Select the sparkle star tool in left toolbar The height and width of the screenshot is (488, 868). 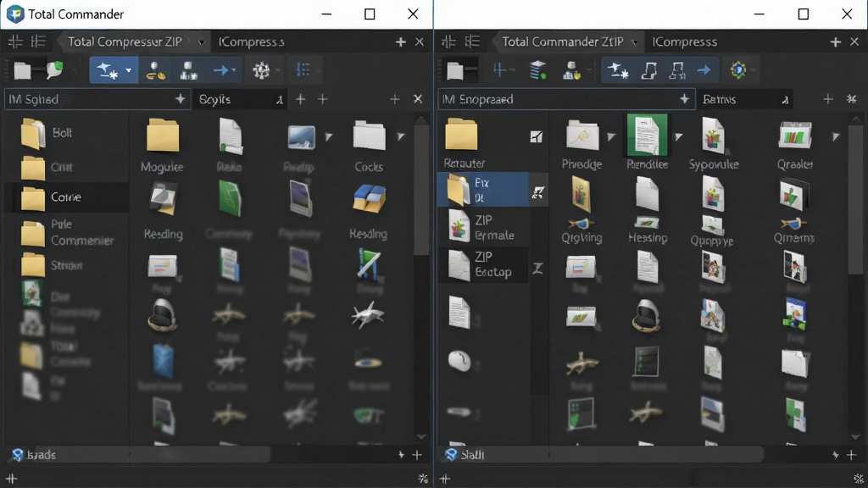(106, 70)
